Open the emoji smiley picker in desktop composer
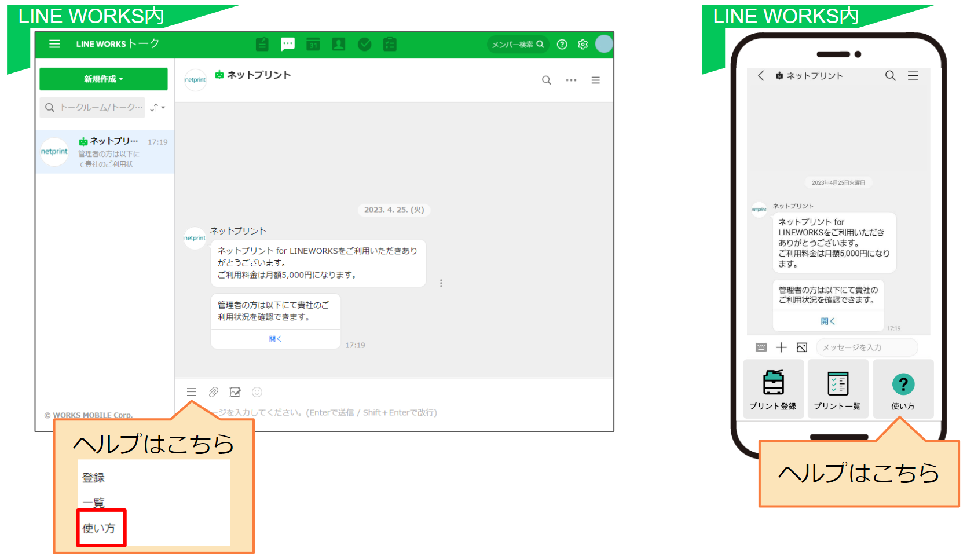This screenshot has width=967, height=560. pyautogui.click(x=257, y=392)
